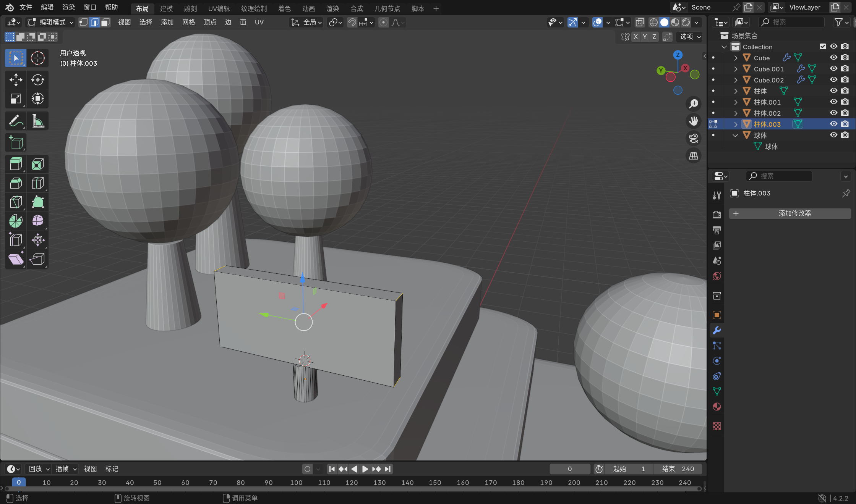
Task: Hide Cube.001 in viewport
Action: tap(833, 69)
